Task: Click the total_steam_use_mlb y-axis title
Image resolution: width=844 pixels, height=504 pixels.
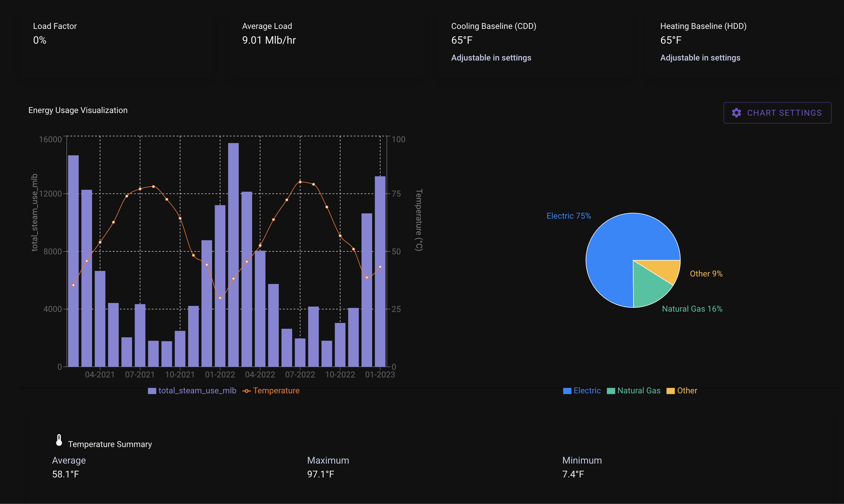Action: tap(34, 212)
